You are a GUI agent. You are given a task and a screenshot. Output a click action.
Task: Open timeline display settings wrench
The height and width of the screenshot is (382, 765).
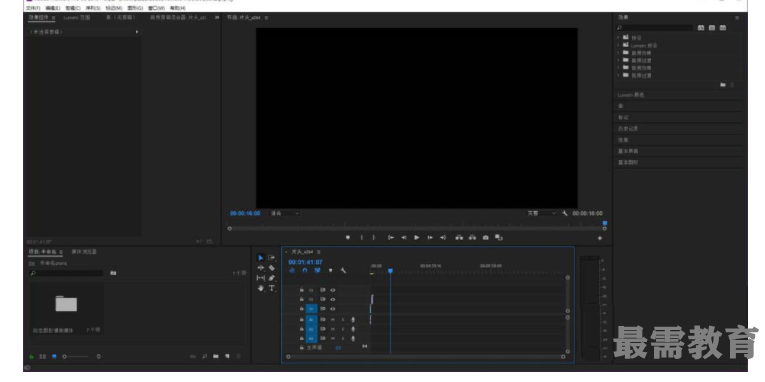coord(343,270)
